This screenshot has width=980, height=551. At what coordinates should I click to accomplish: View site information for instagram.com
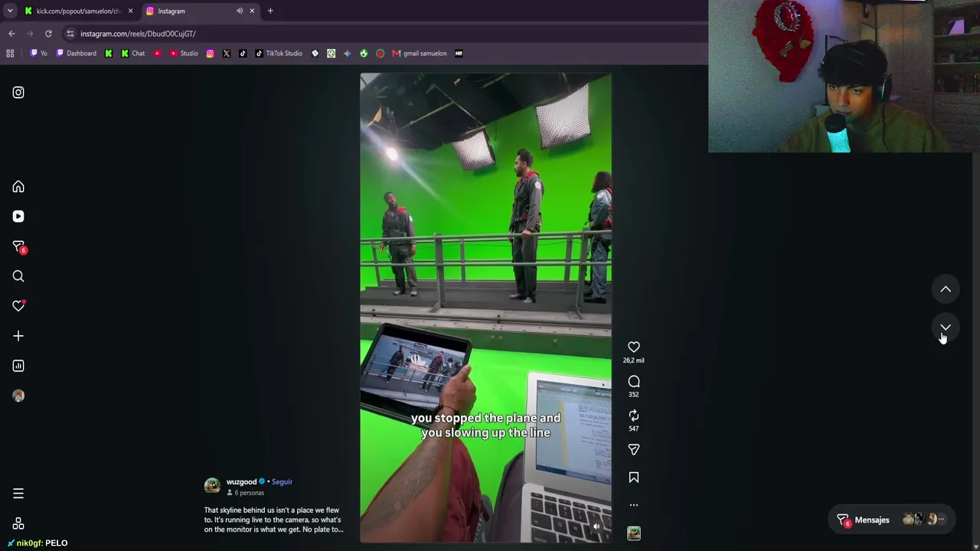[x=70, y=34]
